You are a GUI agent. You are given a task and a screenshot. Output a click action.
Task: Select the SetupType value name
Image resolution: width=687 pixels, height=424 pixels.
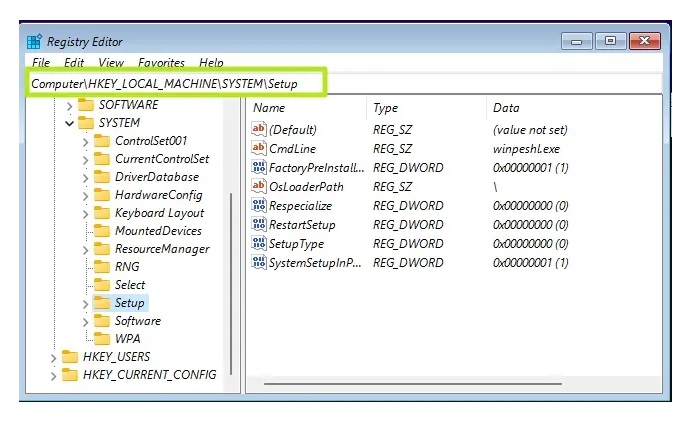pos(296,244)
